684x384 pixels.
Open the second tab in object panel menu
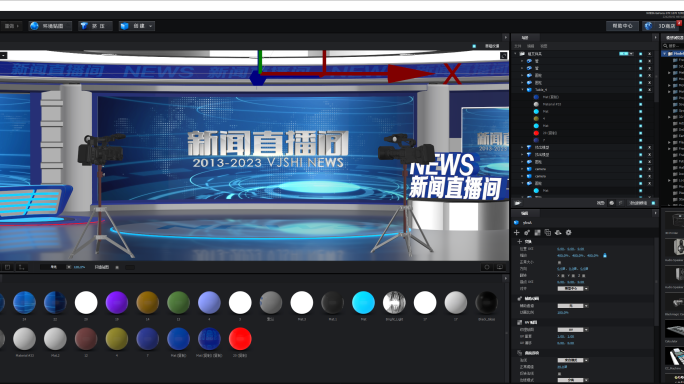click(530, 46)
